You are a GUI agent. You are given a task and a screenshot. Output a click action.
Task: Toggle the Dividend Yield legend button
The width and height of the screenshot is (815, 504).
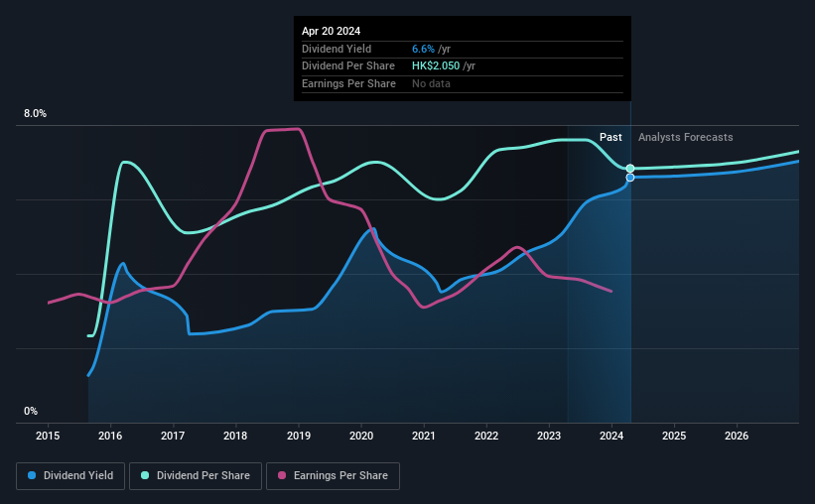[x=70, y=476]
